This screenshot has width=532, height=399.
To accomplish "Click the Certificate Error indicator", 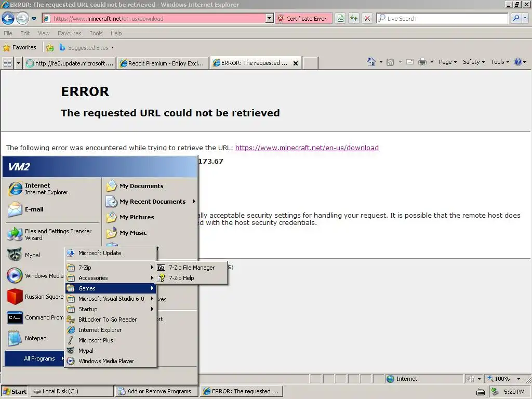I will pos(303,19).
